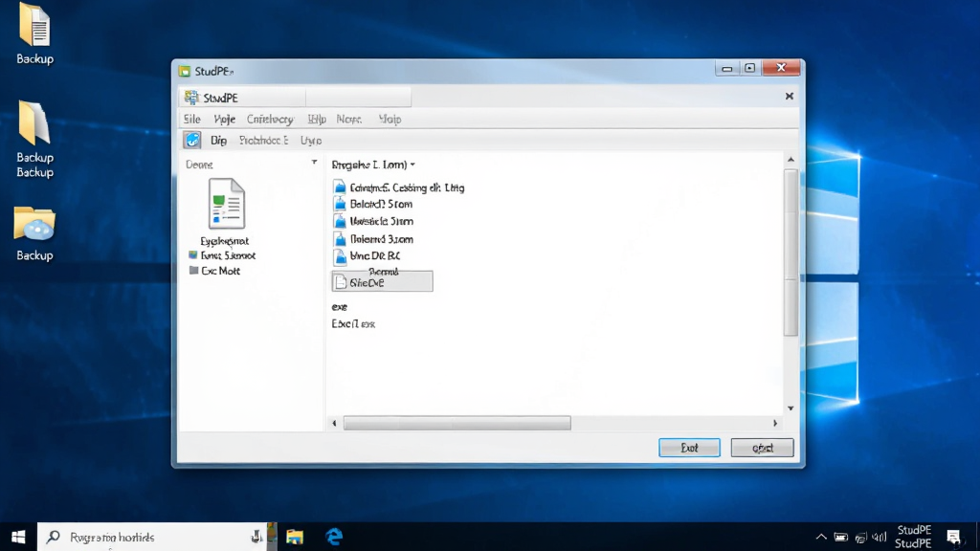Expand the 'Rregalve L. Lom)' dropdown
The image size is (980, 551).
[x=412, y=165]
